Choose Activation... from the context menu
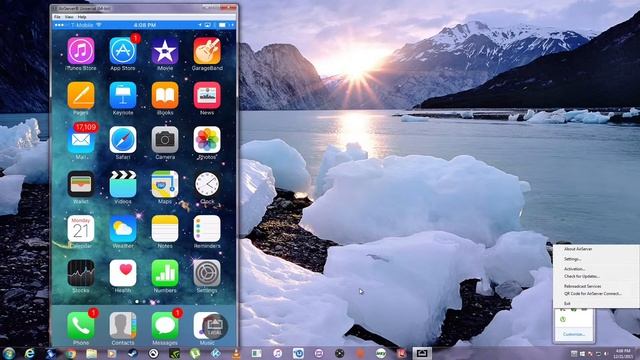 point(575,269)
